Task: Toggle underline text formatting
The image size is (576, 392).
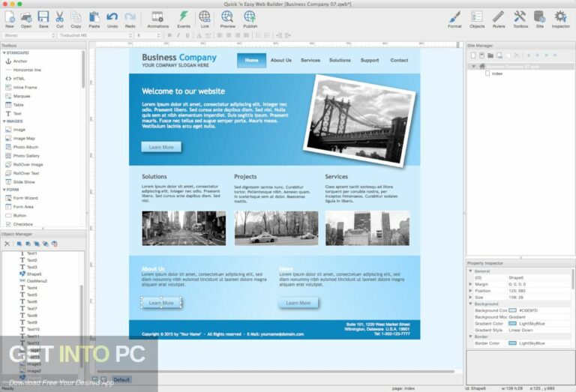Action: [187, 36]
